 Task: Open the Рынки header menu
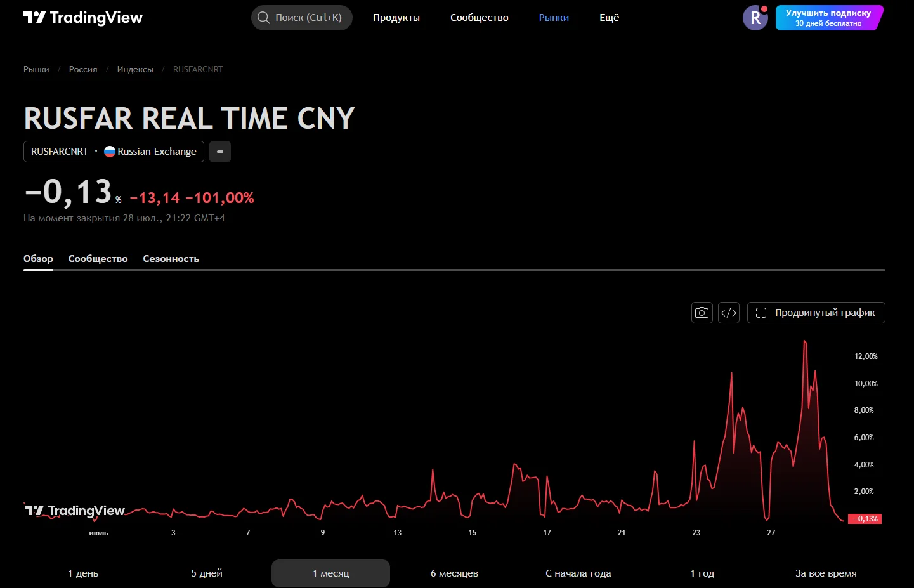coord(554,18)
